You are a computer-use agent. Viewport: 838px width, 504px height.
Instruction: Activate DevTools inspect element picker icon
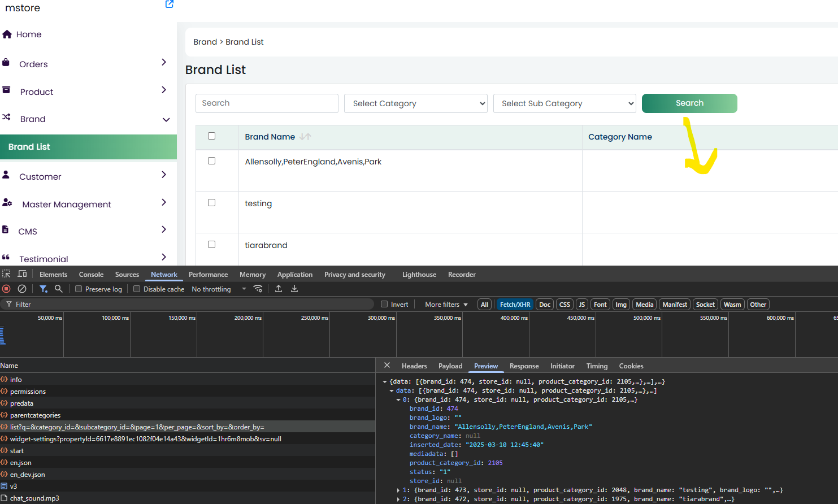[x=6, y=274]
